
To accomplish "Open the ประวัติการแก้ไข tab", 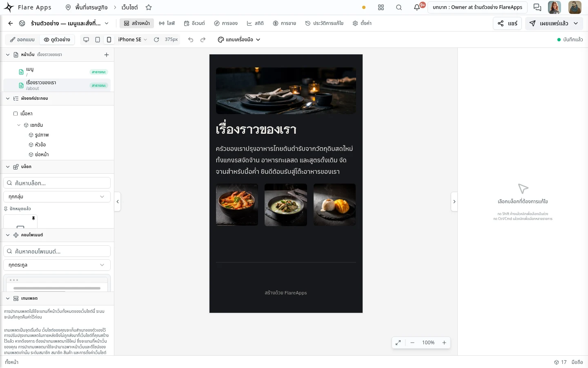I will tap(324, 23).
